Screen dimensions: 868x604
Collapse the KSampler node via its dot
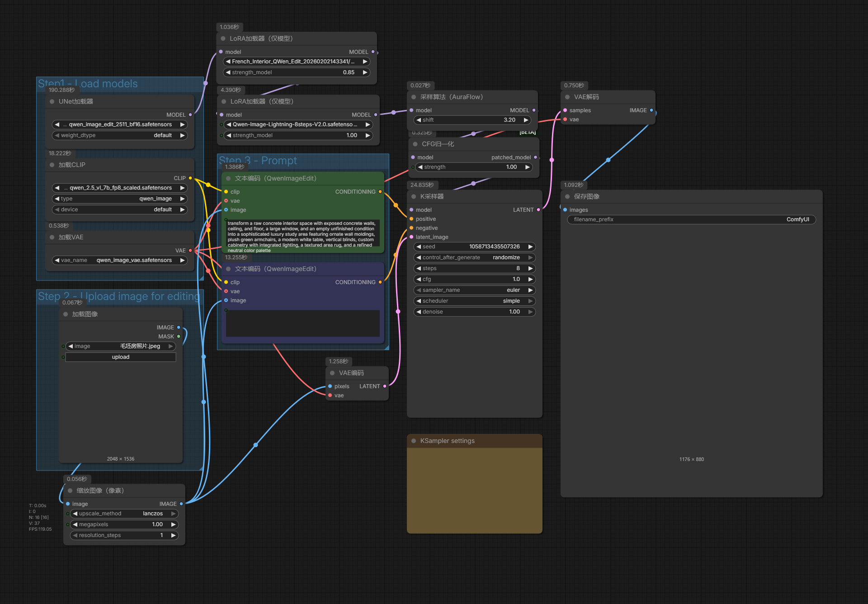(414, 196)
